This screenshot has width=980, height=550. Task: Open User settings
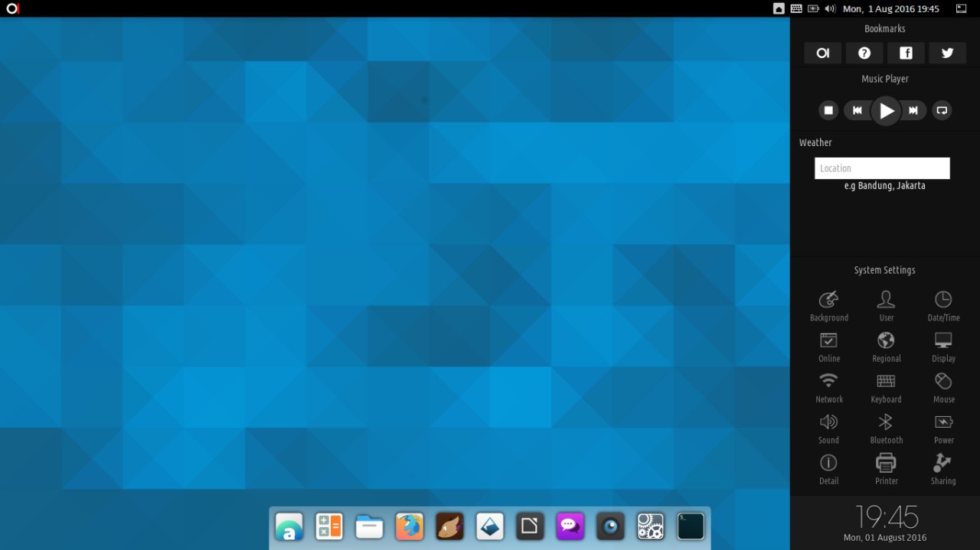coord(886,306)
